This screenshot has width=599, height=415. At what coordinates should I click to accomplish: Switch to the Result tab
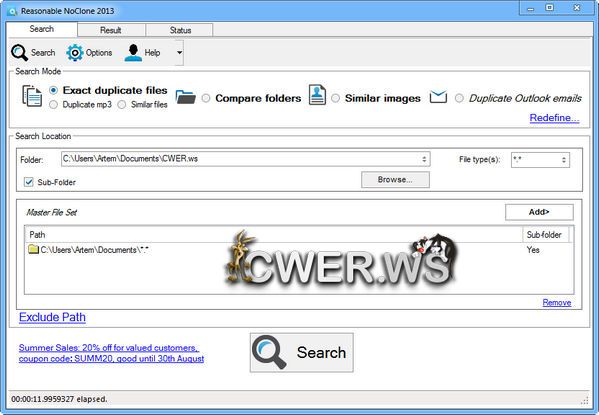pyautogui.click(x=111, y=30)
